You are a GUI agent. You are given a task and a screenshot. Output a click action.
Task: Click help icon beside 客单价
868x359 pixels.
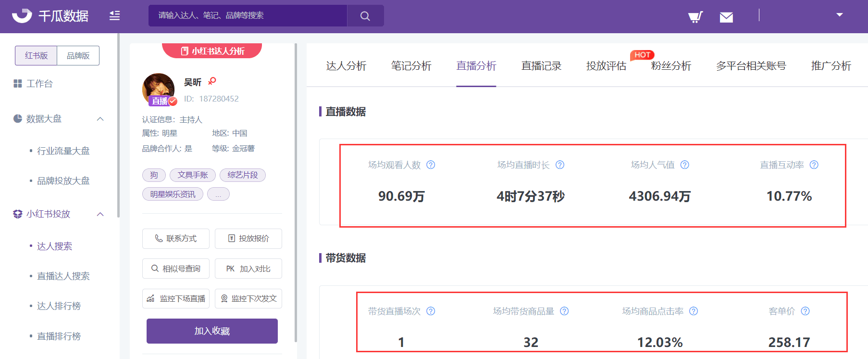coord(805,311)
